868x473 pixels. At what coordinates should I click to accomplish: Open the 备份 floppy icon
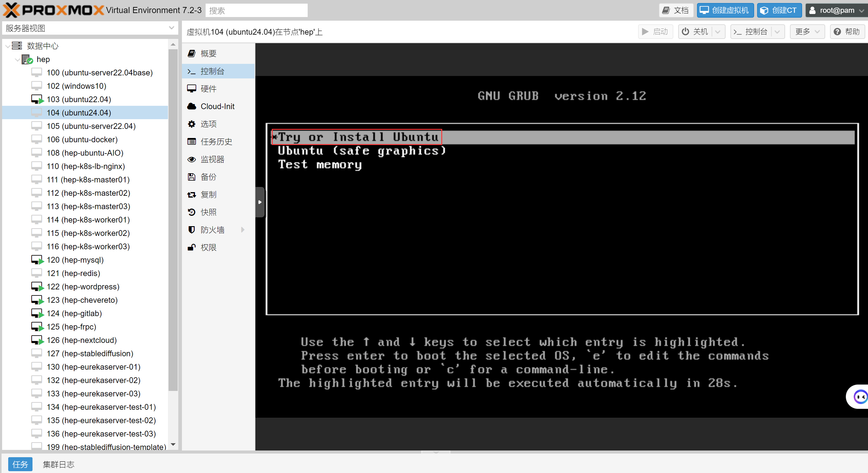point(191,177)
